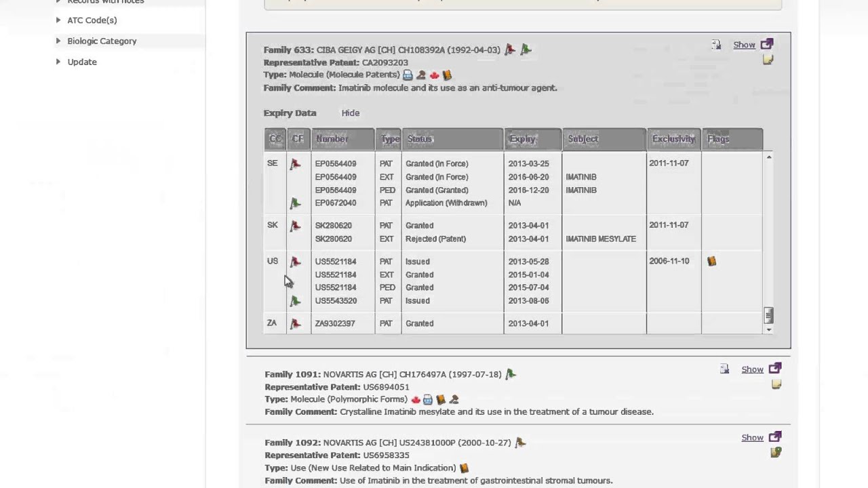Click gavel icon in Family 1091 Type line
The image size is (868, 488).
pos(454,400)
